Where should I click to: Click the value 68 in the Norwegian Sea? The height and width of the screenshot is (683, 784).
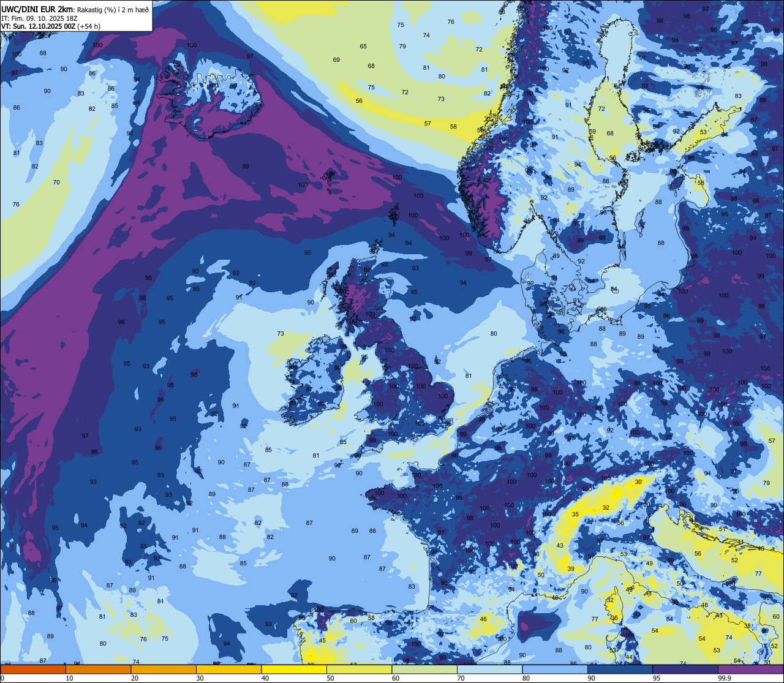(x=371, y=66)
